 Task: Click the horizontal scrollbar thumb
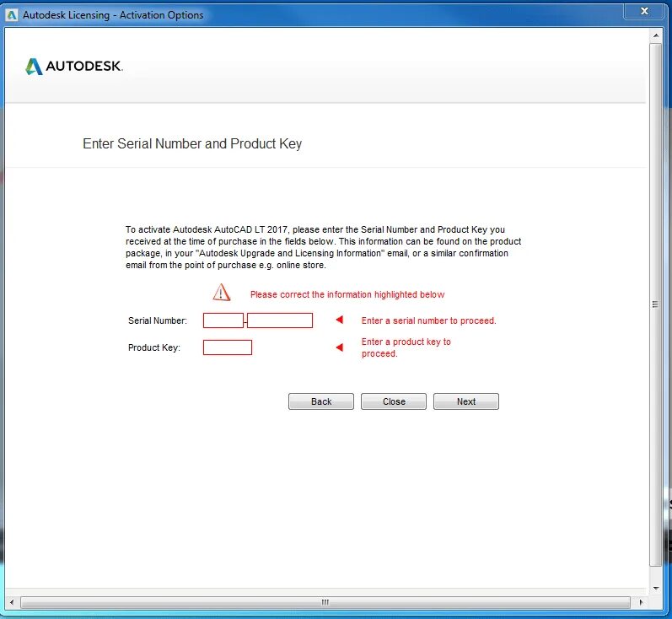pos(325,602)
